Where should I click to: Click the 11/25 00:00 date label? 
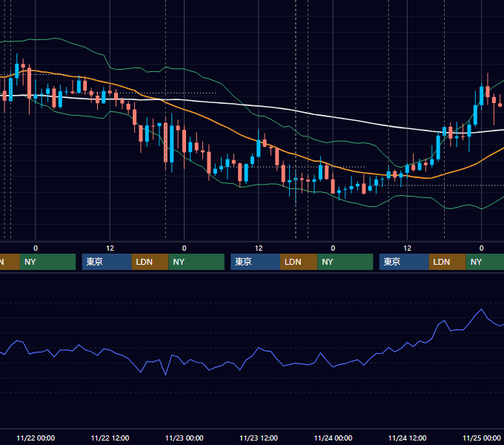click(x=482, y=438)
